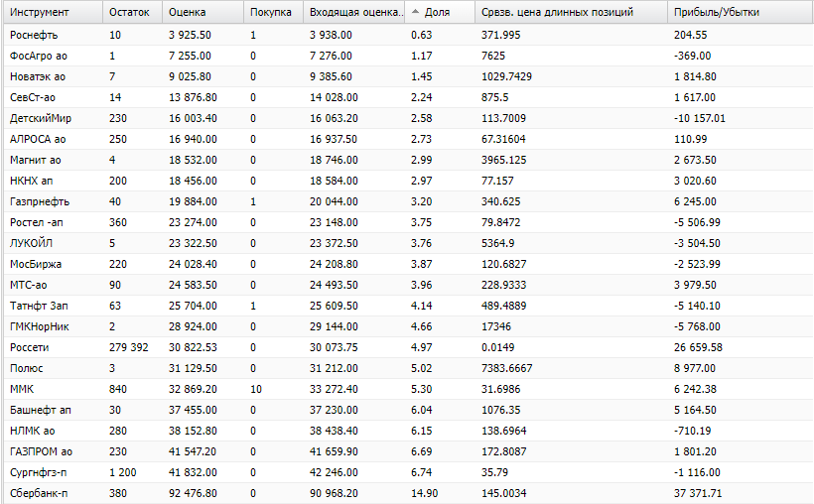The image size is (814, 504).
Task: Sort by the Остаток column header
Action: point(133,12)
